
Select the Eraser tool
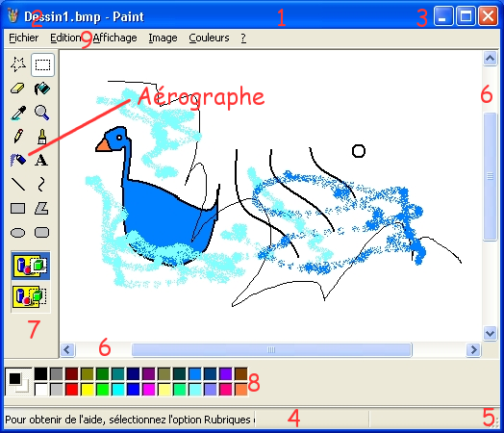[x=18, y=89]
